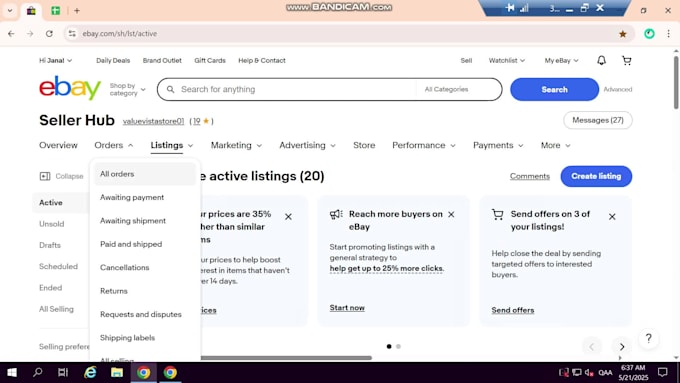Open Shop by category dropdown
Viewport: 680px width, 383px height.
click(x=128, y=89)
